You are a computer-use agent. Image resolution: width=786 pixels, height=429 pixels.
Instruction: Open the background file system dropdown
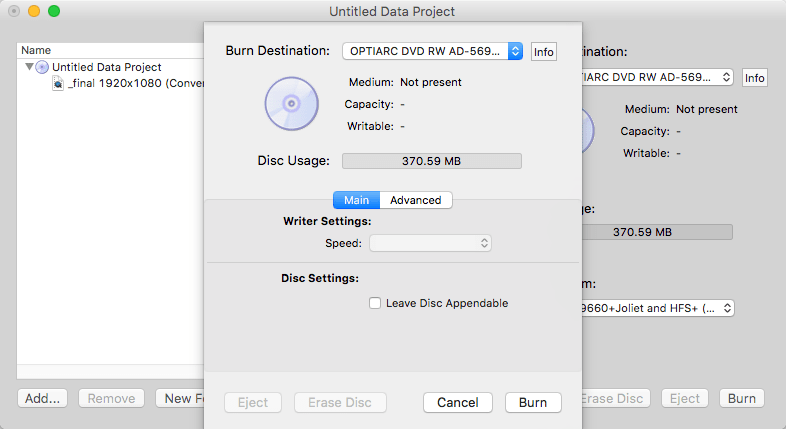(656, 308)
